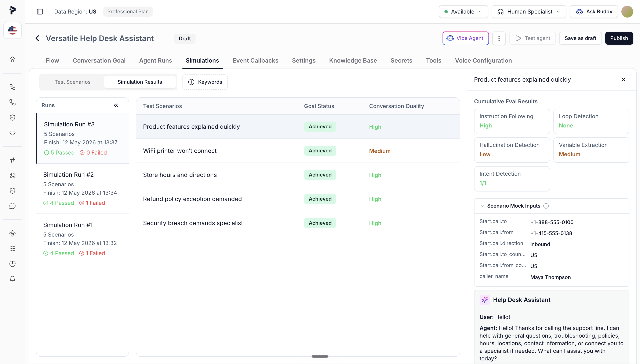
Task: Open the Settings tab
Action: click(x=304, y=60)
